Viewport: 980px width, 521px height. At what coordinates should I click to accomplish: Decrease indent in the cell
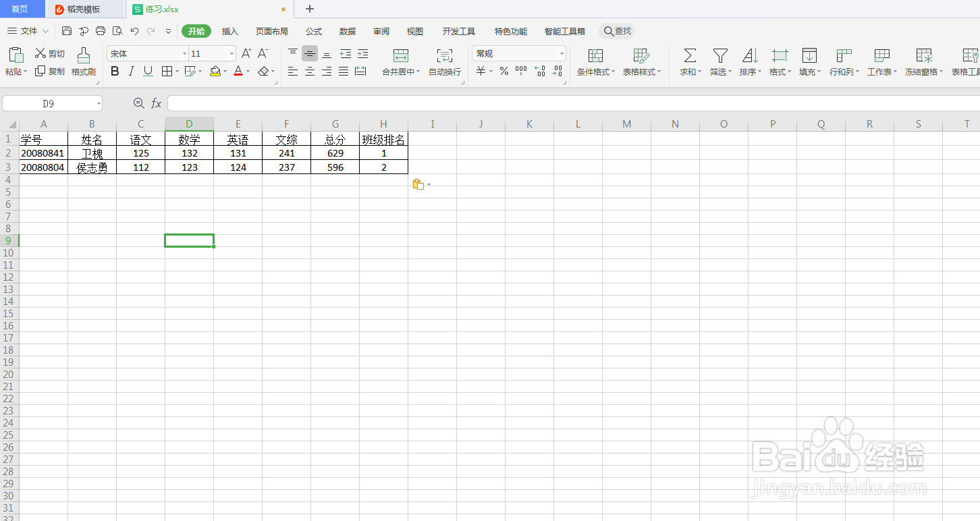(x=346, y=53)
